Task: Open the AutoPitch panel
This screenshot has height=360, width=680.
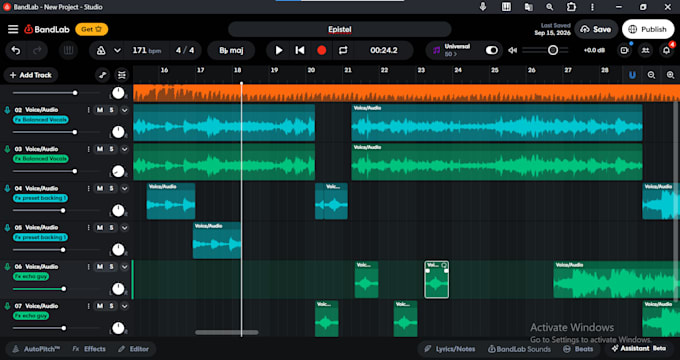Action: point(36,349)
